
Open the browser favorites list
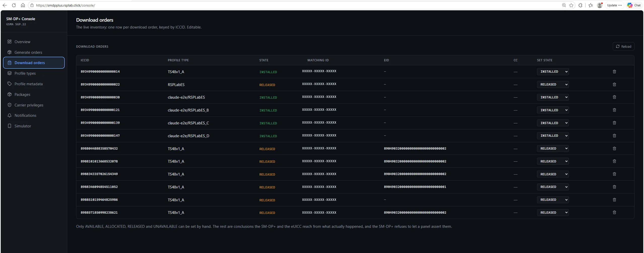[x=591, y=5]
